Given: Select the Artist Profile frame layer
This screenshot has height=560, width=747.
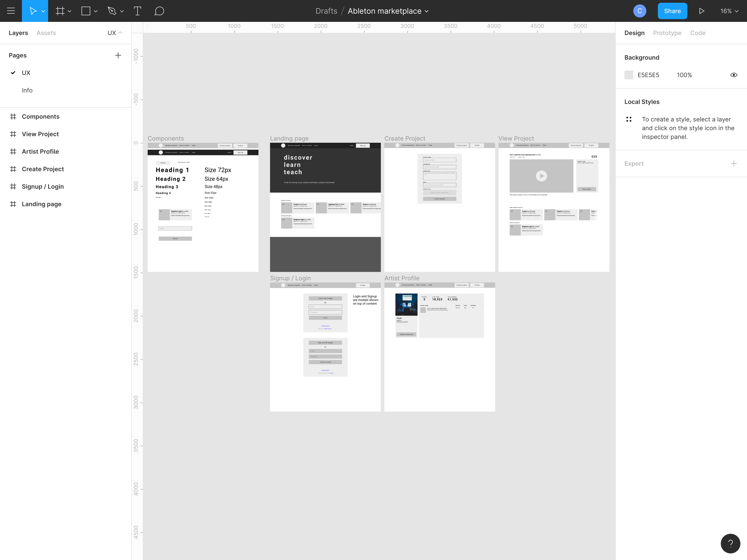Looking at the screenshot, I should (40, 152).
